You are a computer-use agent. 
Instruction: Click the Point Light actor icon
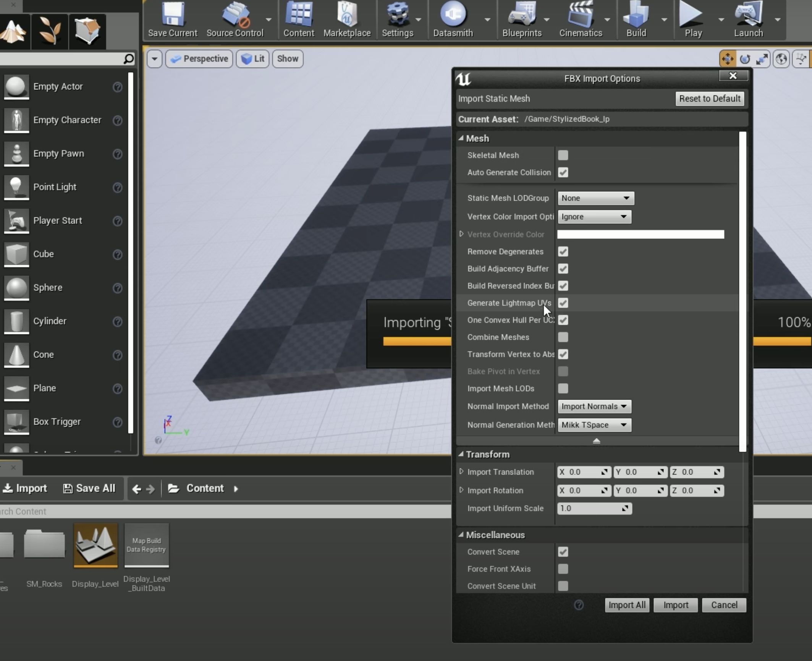coord(16,187)
